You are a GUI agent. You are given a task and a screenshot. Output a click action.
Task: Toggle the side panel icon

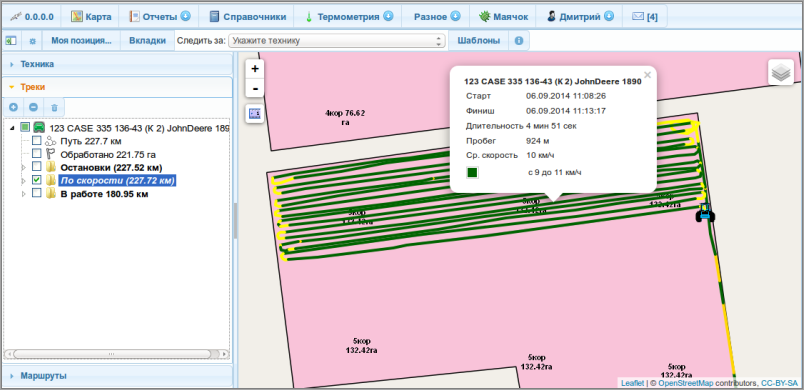pos(11,40)
